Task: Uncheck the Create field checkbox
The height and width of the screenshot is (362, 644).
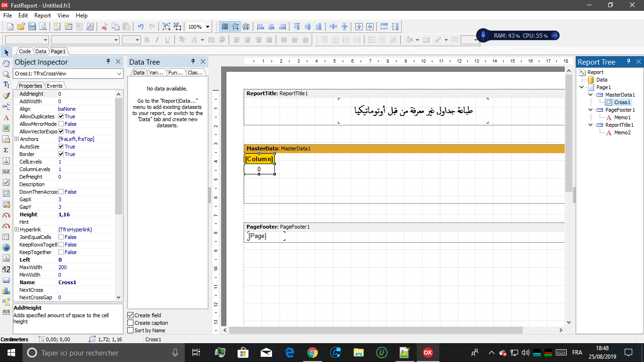Action: [131, 315]
